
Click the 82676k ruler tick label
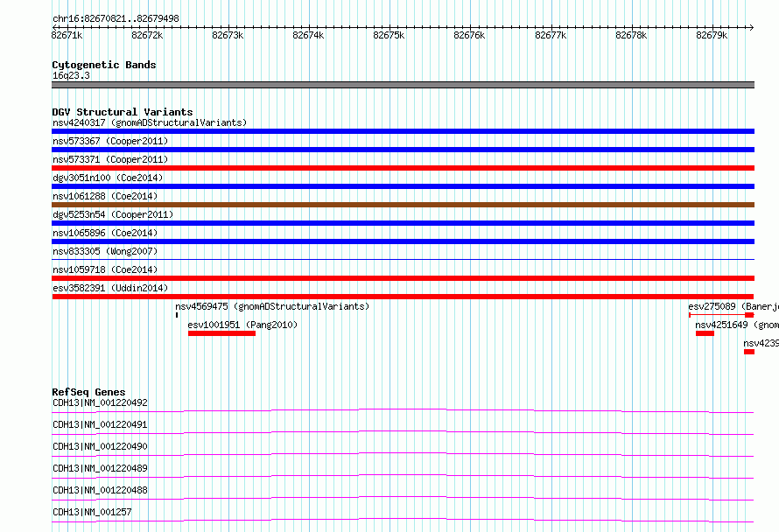469,35
